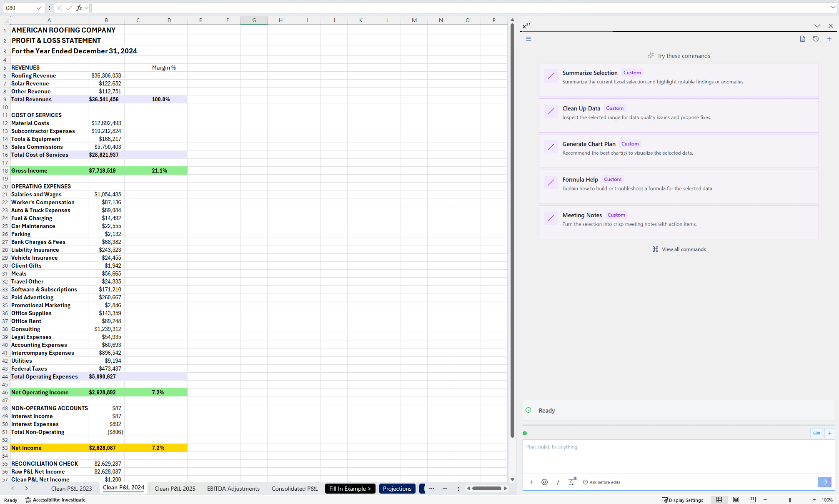Open the chat history clock icon
This screenshot has width=839, height=504.
tap(816, 39)
